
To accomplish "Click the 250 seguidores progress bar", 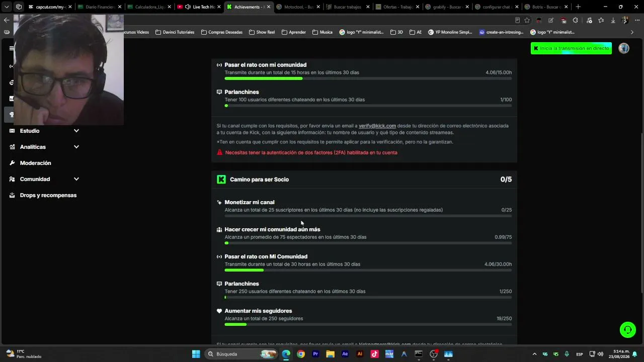I will pyautogui.click(x=368, y=324).
